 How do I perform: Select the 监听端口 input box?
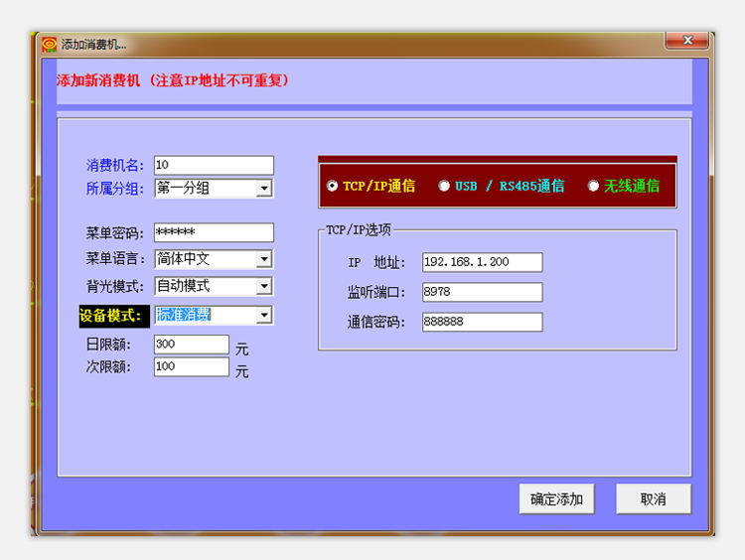[x=482, y=292]
